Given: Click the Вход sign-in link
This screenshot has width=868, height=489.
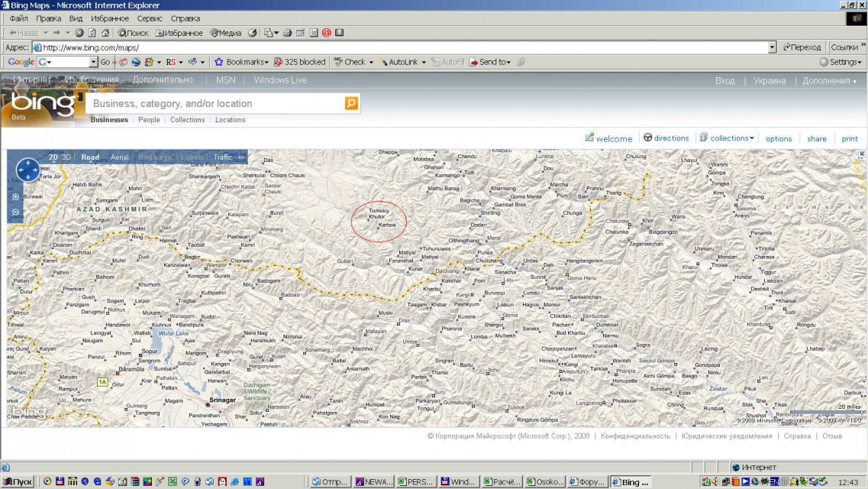Looking at the screenshot, I should [x=724, y=81].
